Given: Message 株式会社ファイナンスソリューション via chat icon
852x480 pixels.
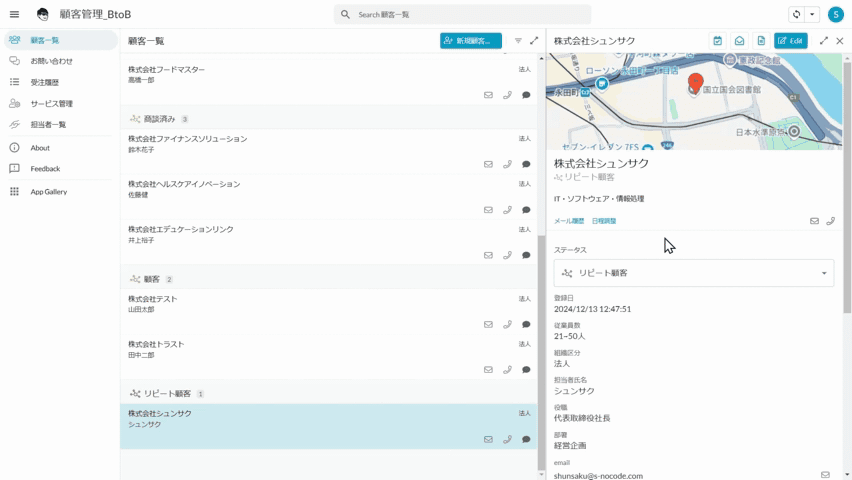Looking at the screenshot, I should pyautogui.click(x=526, y=164).
